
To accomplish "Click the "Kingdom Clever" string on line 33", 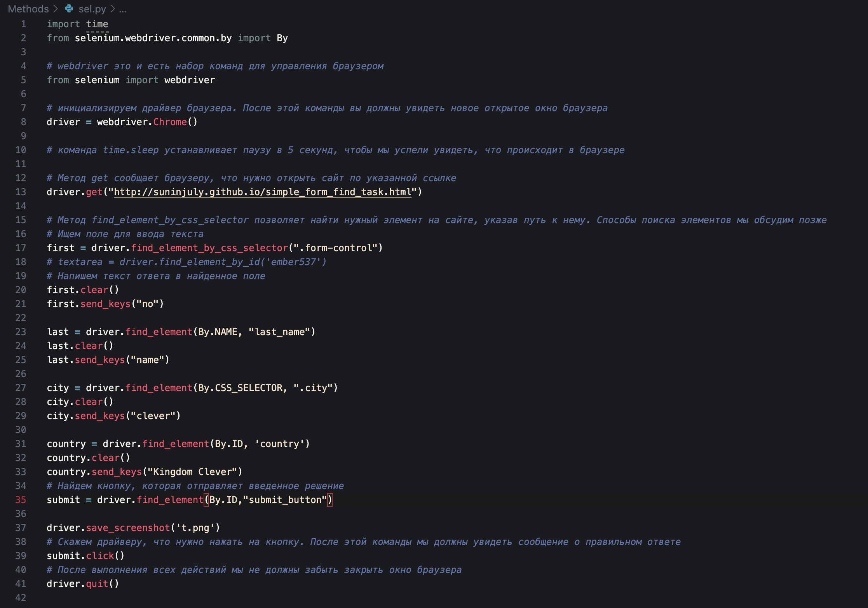I will pyautogui.click(x=192, y=472).
